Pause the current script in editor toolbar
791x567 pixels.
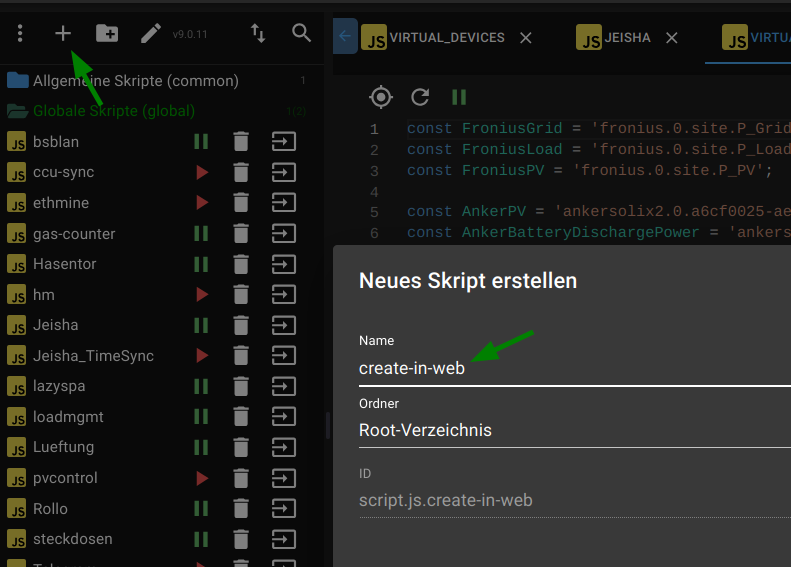pyautogui.click(x=459, y=97)
